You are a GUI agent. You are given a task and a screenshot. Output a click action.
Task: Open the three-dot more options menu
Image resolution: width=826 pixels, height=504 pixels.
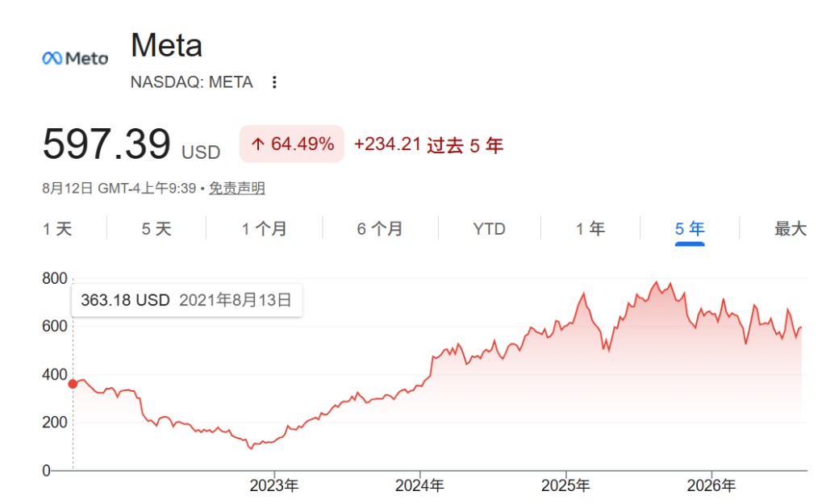point(274,82)
